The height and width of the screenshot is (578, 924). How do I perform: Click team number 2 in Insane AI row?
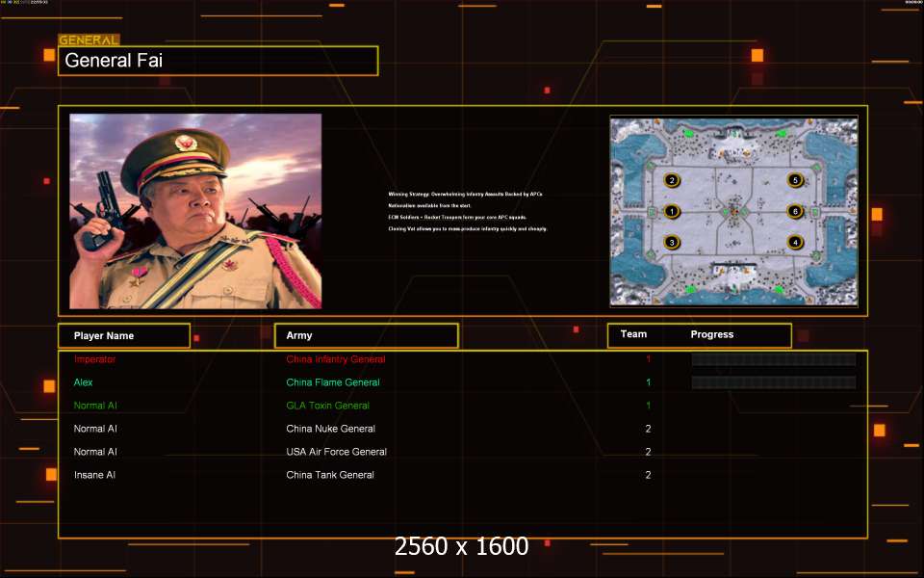point(648,475)
